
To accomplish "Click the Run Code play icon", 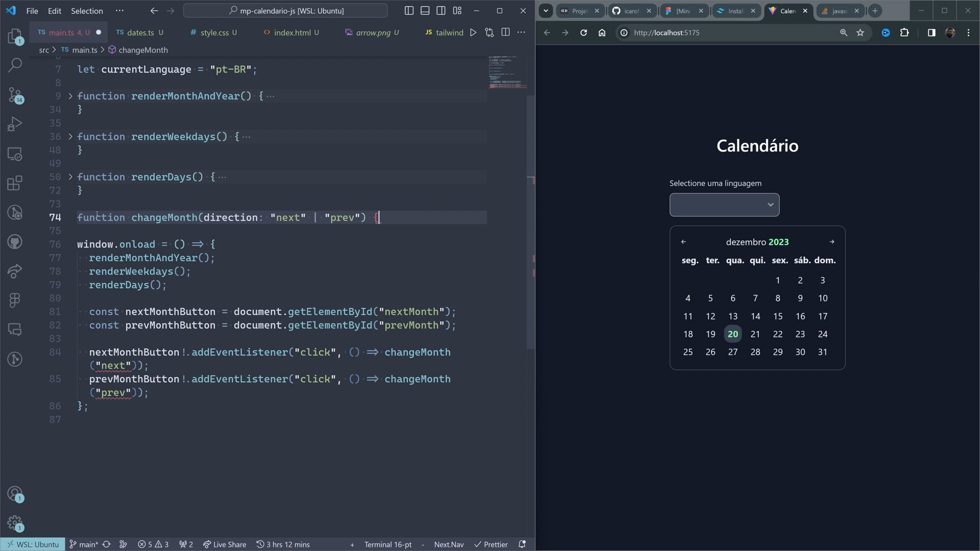I will coord(473,32).
